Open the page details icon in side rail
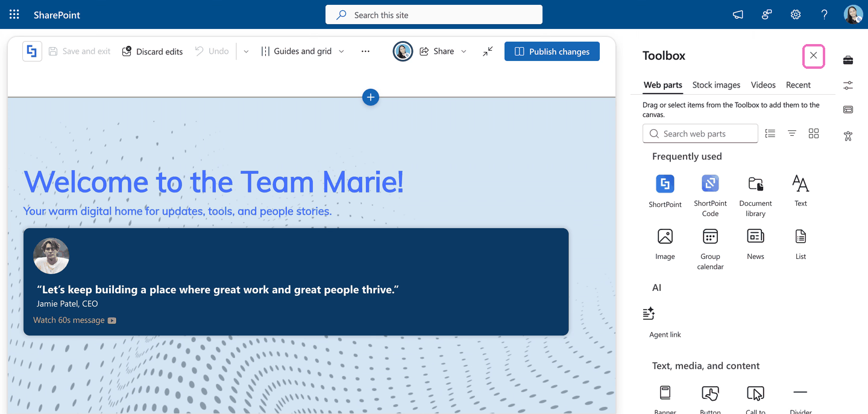 pyautogui.click(x=848, y=110)
